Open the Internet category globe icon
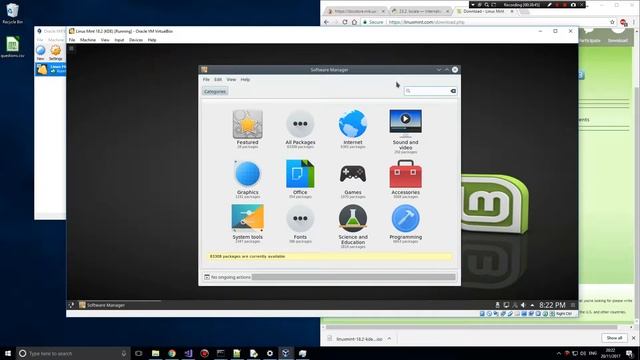 (353, 124)
